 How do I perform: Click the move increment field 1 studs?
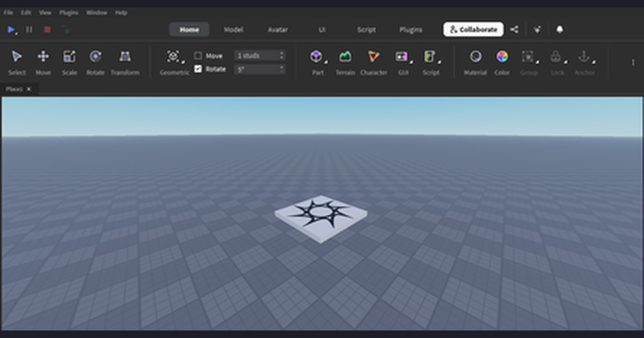pyautogui.click(x=260, y=55)
